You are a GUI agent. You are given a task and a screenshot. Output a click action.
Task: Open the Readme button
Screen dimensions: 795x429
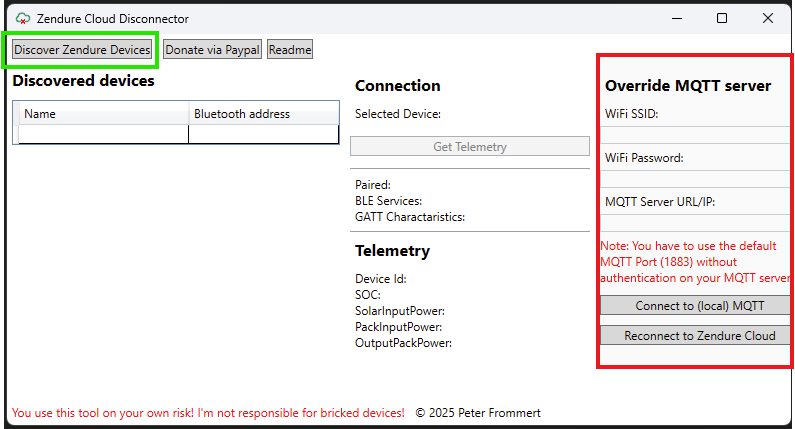(290, 50)
